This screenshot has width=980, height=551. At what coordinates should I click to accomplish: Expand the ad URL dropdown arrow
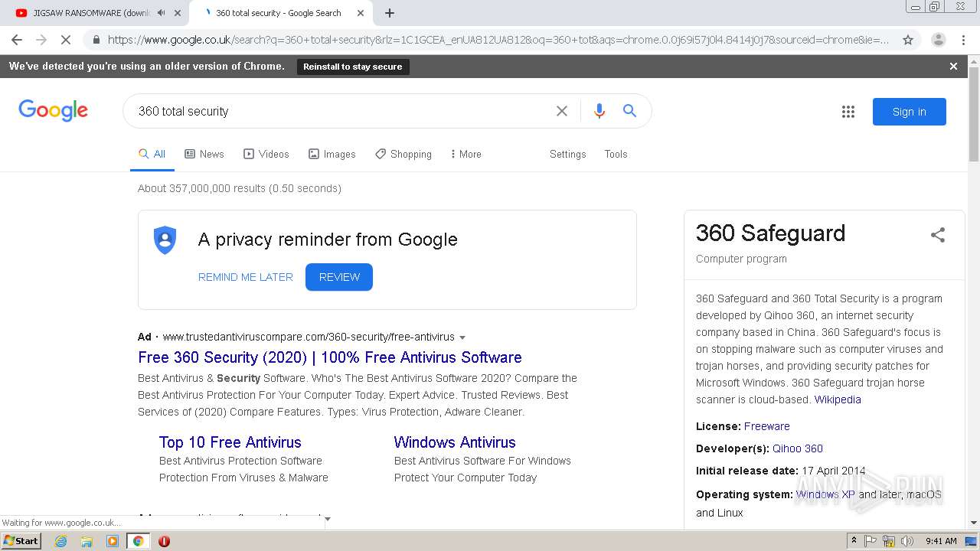(462, 337)
